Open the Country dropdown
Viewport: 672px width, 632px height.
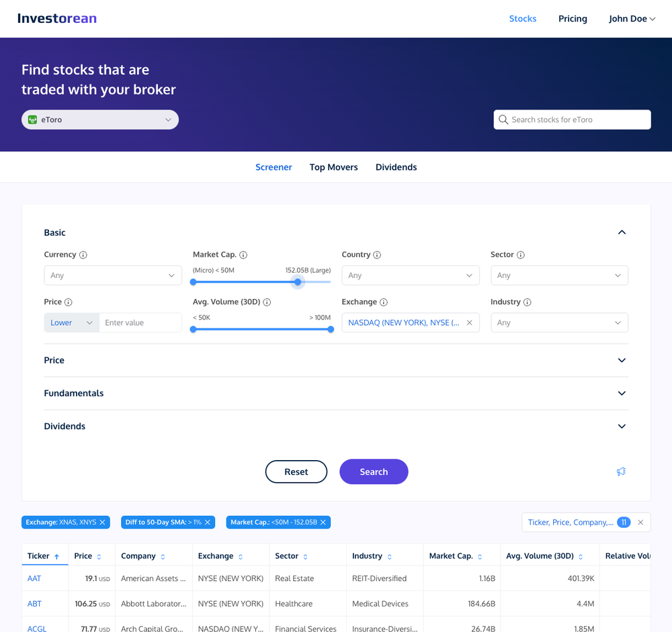410,275
